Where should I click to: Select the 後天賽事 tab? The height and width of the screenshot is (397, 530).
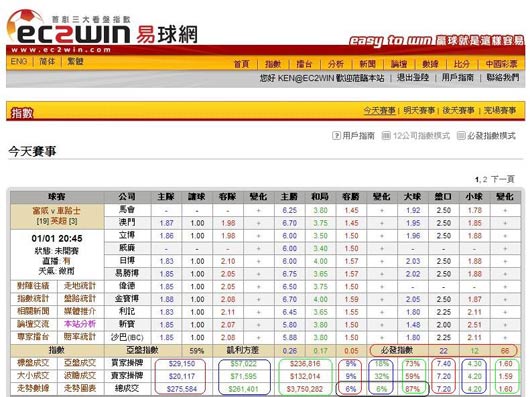click(x=459, y=110)
